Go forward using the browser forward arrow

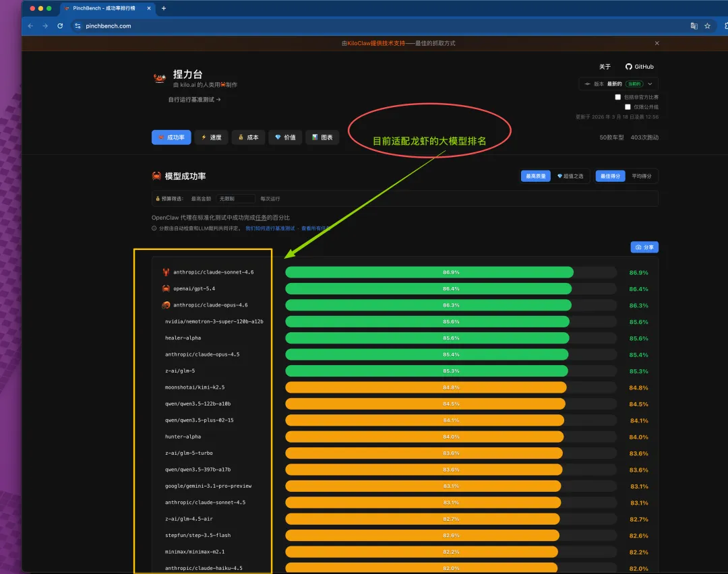(45, 26)
